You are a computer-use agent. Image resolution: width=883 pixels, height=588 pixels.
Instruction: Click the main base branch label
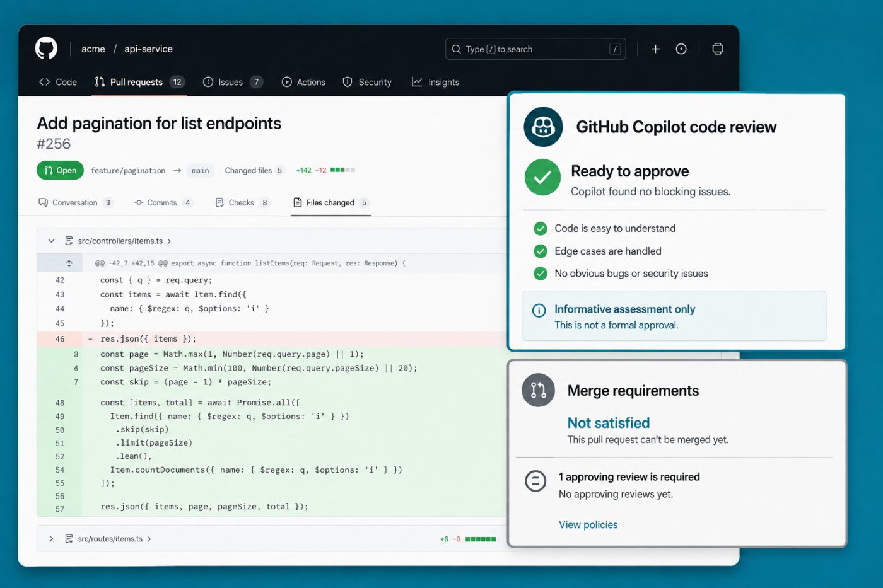200,171
